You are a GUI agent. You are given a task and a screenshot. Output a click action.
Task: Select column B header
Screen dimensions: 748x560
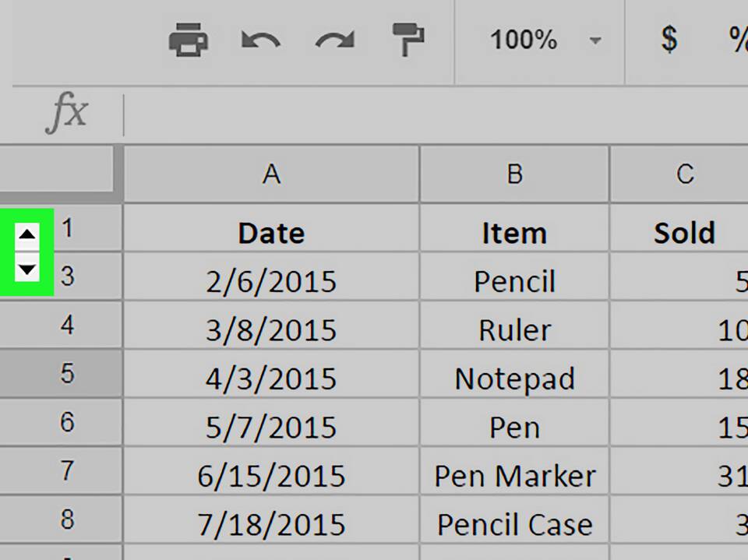click(514, 174)
